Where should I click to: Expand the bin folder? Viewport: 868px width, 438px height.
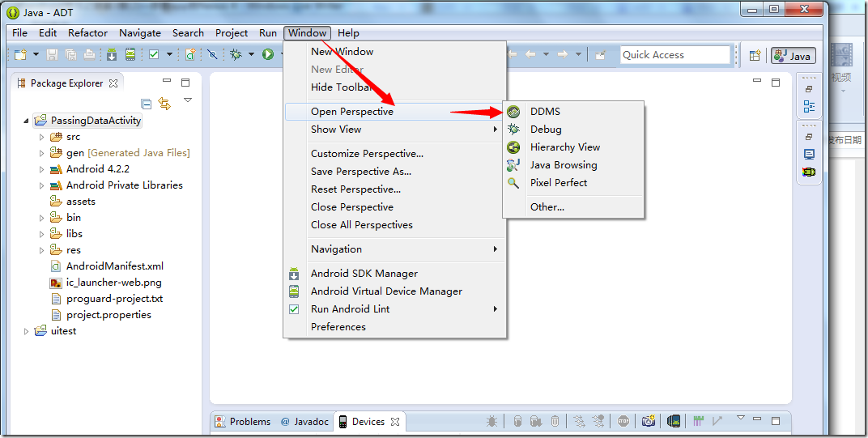click(41, 218)
